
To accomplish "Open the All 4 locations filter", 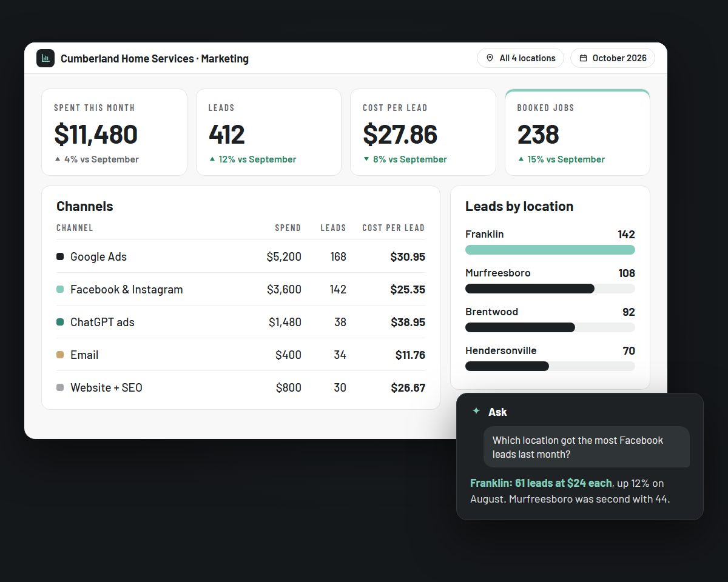I will [521, 58].
